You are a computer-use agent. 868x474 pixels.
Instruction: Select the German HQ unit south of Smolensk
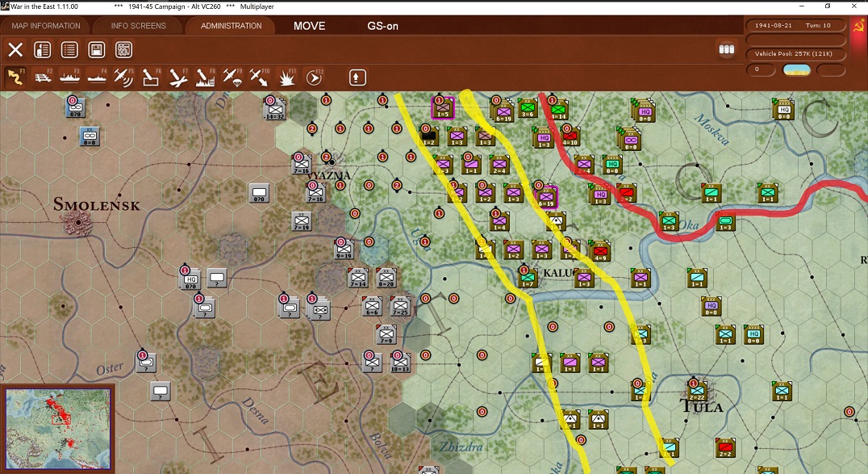(190, 279)
